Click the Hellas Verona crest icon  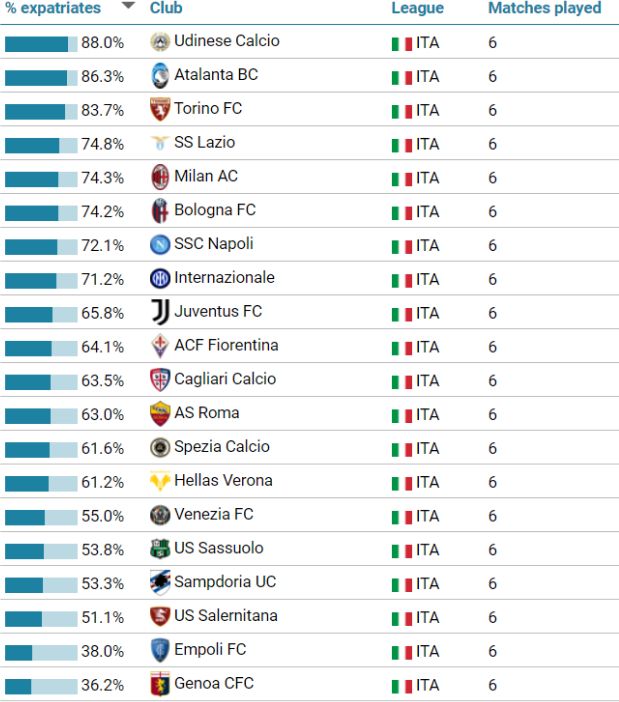point(160,481)
